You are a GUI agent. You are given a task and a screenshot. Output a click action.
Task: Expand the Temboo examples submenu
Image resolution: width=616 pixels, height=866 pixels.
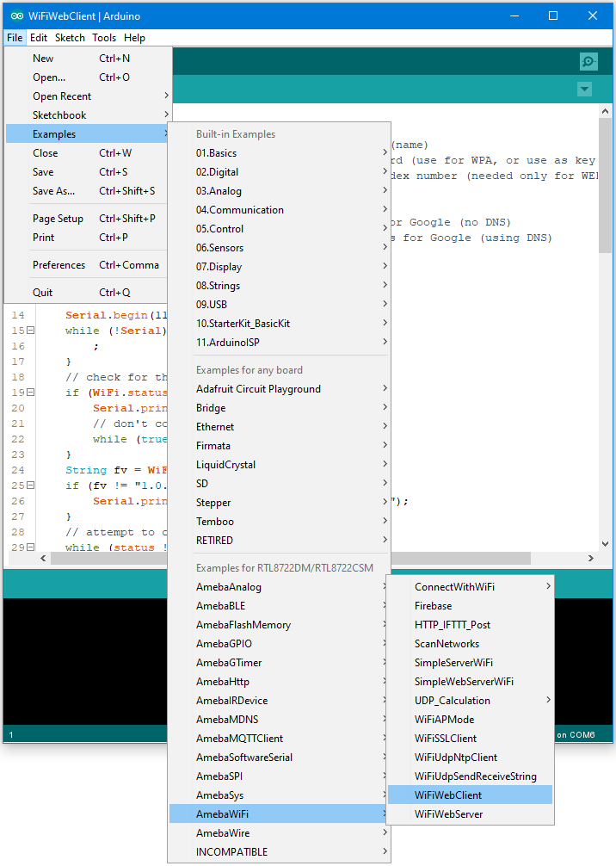point(280,522)
